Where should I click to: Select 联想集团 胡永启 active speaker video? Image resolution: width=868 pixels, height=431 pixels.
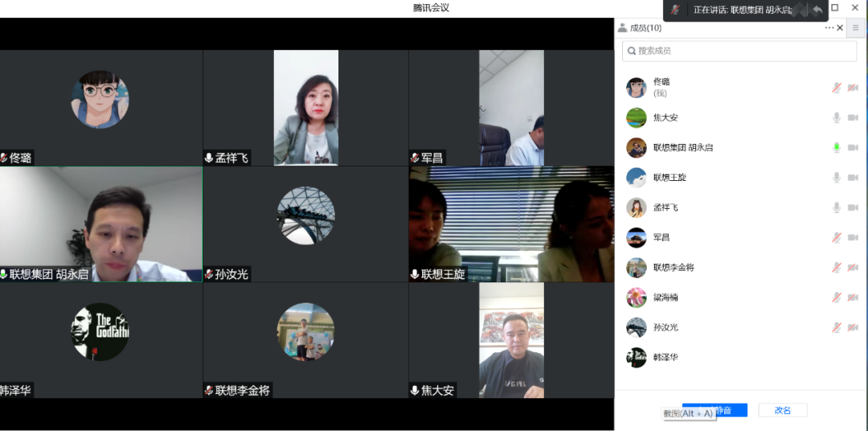click(100, 224)
